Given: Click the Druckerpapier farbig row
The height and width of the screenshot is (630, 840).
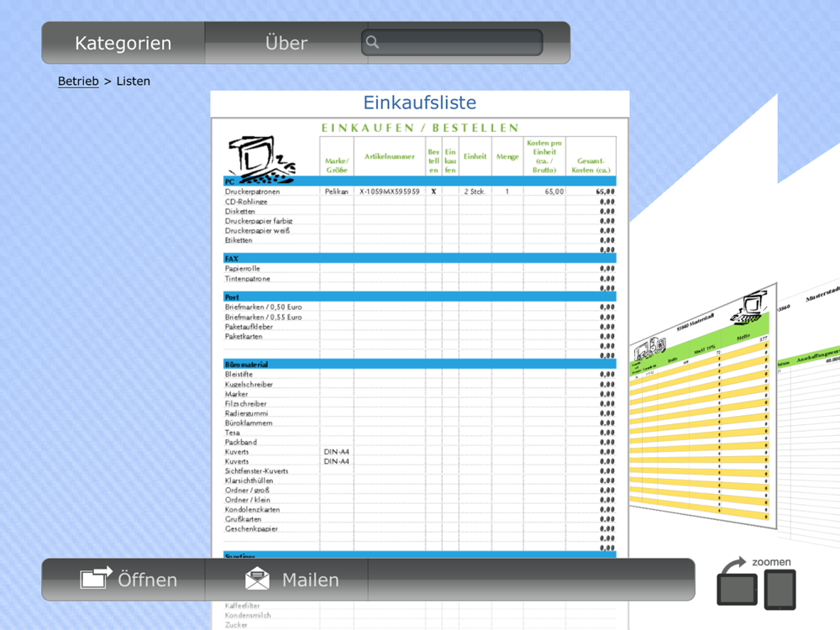Looking at the screenshot, I should tap(419, 221).
